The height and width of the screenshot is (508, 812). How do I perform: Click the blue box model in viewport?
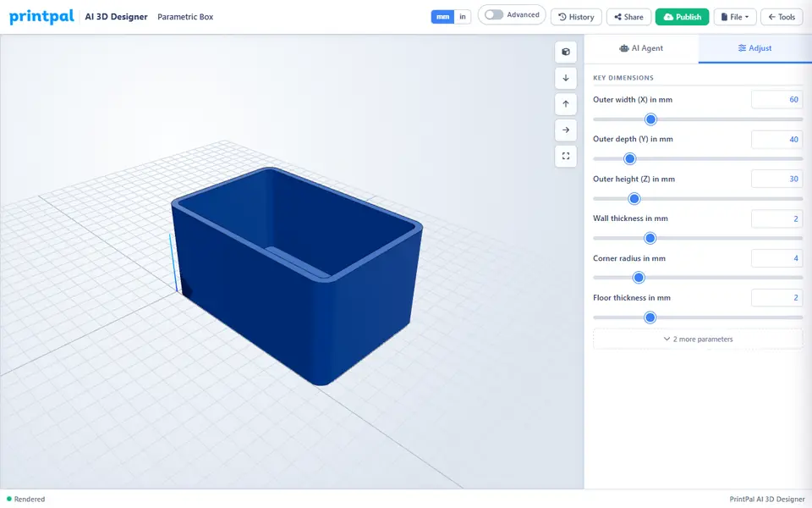[297, 274]
